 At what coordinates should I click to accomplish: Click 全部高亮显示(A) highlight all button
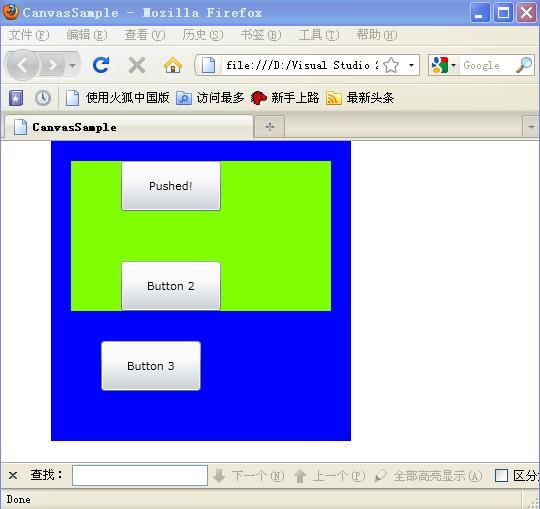point(428,476)
